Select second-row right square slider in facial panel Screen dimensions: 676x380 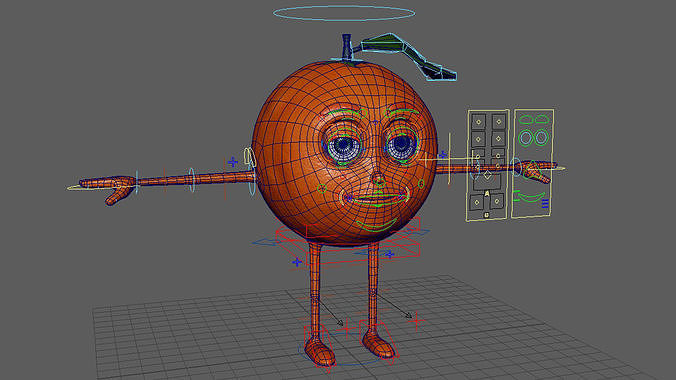pos(499,138)
